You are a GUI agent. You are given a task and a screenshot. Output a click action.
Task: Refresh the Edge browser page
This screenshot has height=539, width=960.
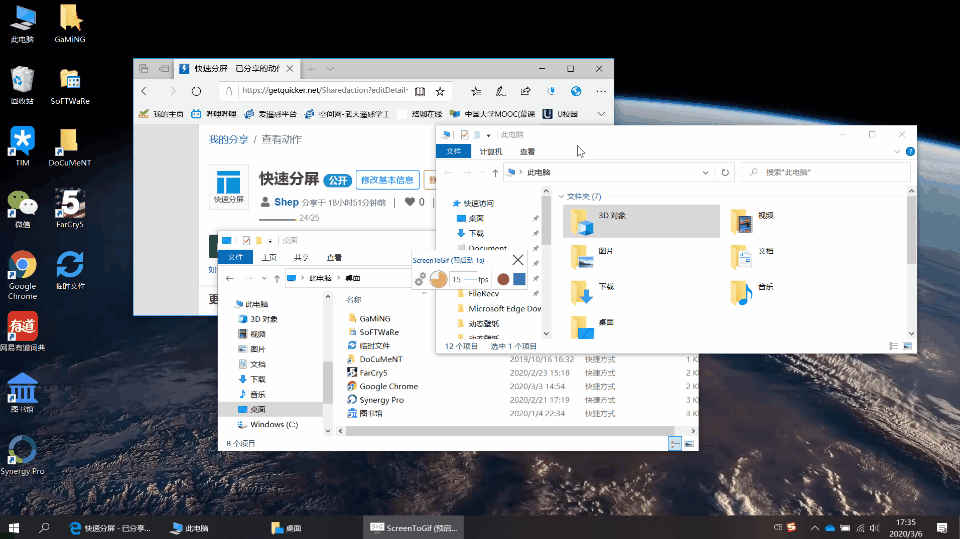[196, 91]
